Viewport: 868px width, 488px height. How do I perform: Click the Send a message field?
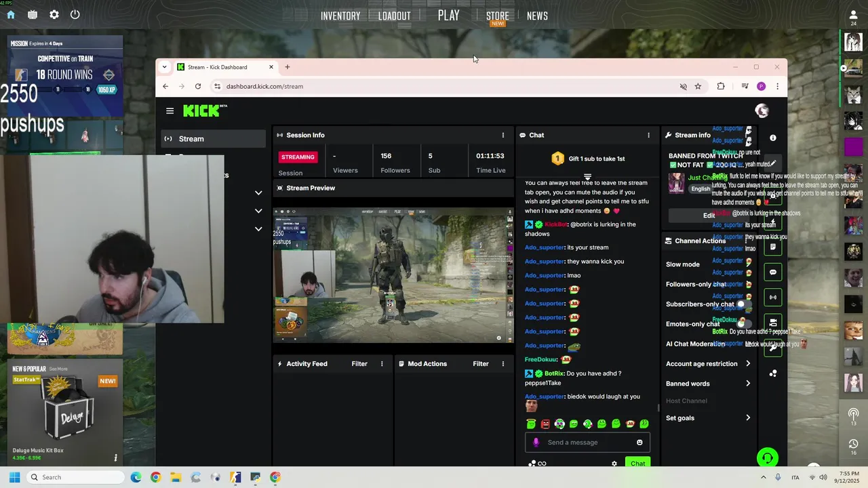click(x=587, y=443)
